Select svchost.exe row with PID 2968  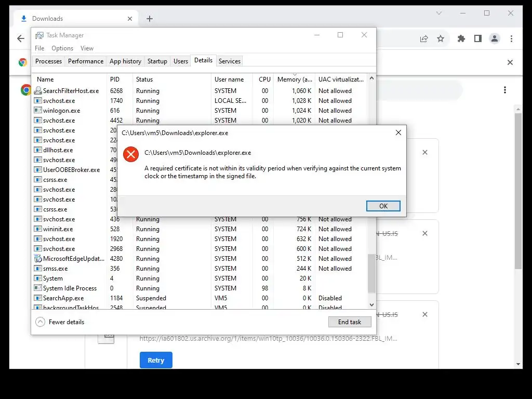point(199,248)
